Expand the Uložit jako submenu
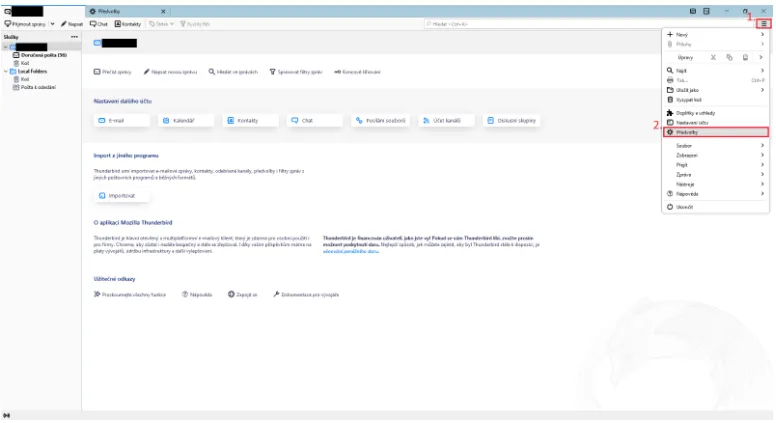 tap(716, 90)
